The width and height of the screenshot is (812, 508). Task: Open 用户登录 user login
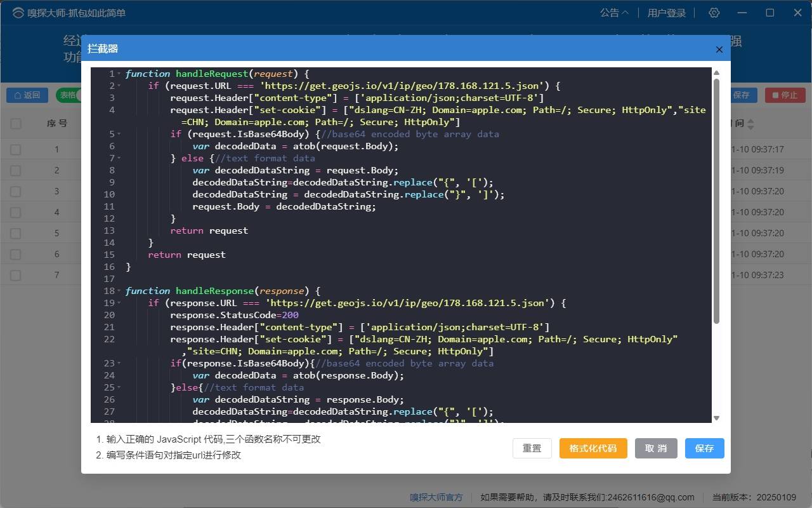coord(667,13)
